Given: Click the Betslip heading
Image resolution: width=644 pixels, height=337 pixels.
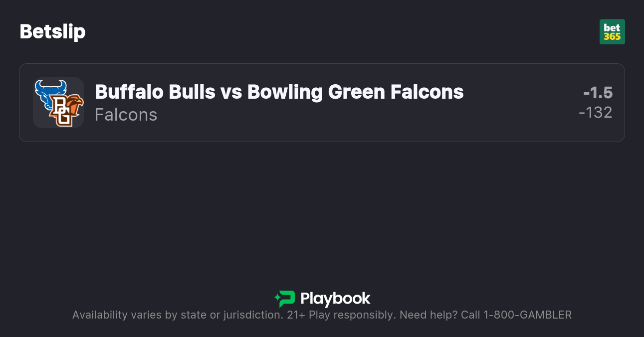Looking at the screenshot, I should (52, 32).
